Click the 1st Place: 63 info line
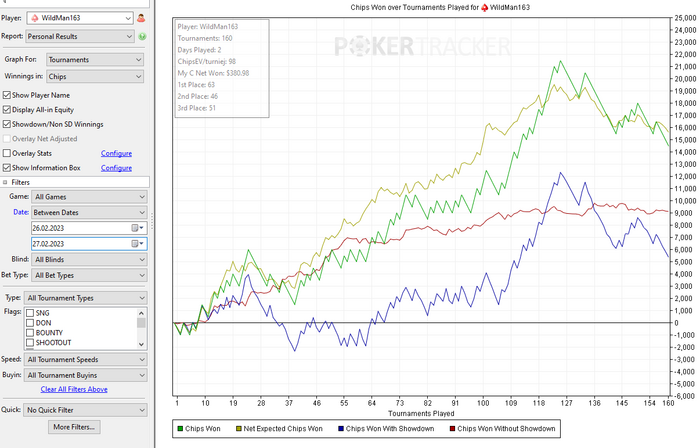 (196, 85)
